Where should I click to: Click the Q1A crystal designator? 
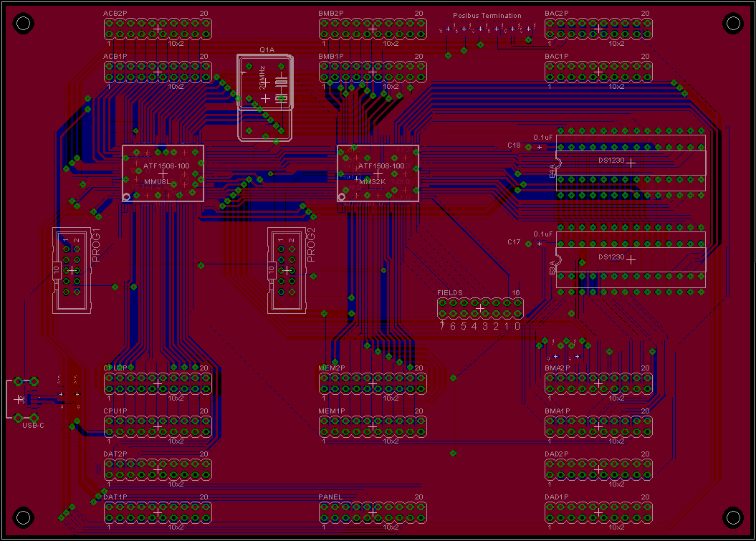click(267, 49)
